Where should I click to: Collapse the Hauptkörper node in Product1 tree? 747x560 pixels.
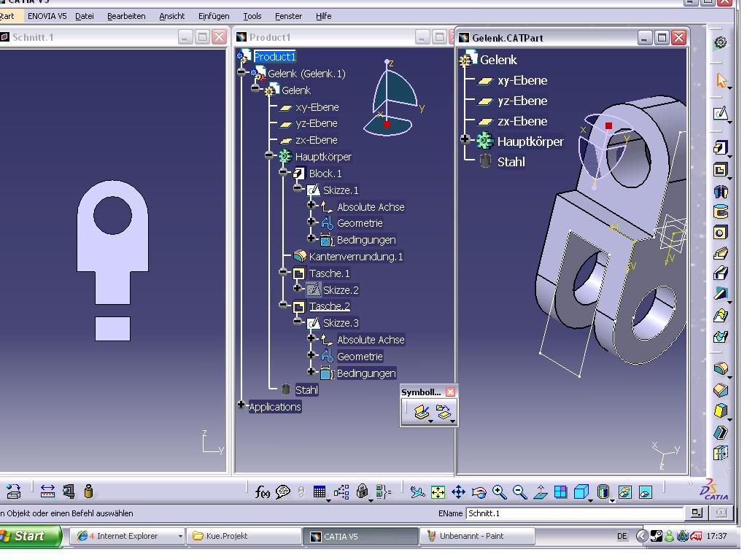point(269,155)
